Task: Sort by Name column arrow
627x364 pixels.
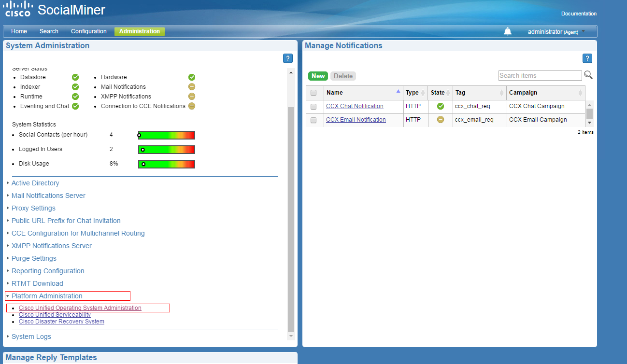Action: coord(398,91)
